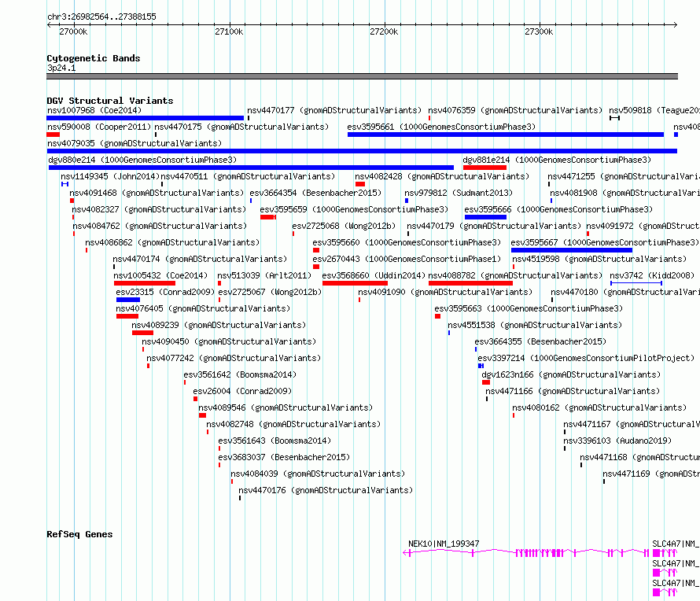
Task: Select the nsv4080162 gnomAD label
Action: pos(599,407)
